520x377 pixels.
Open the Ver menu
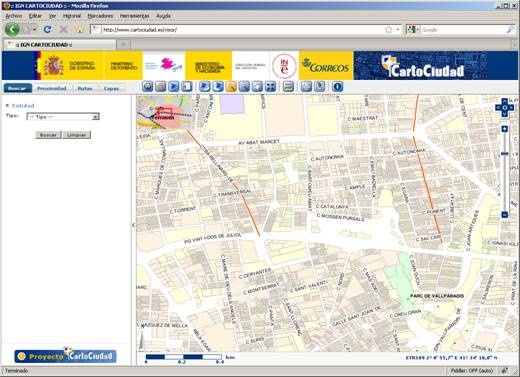52,16
